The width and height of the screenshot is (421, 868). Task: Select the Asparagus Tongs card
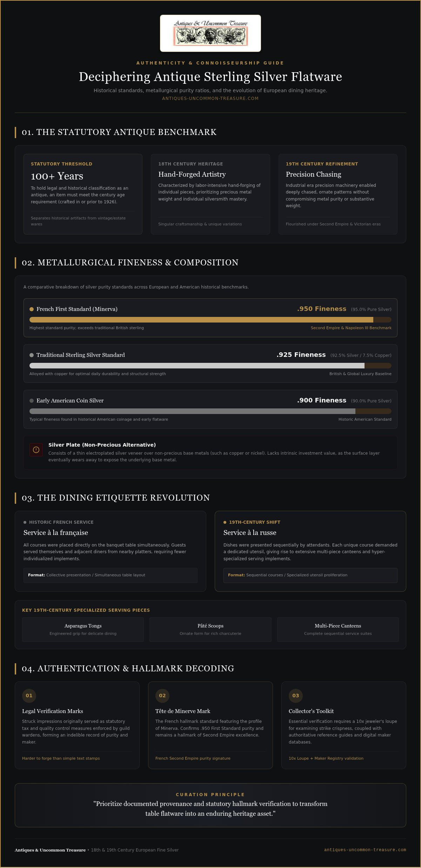pos(83,630)
